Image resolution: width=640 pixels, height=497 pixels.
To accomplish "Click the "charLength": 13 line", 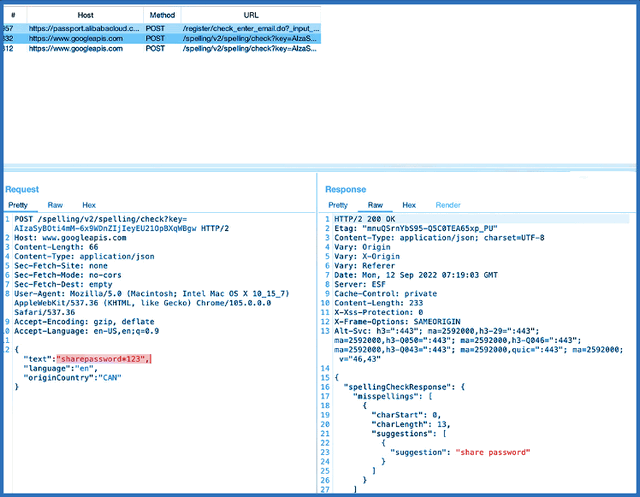I will coord(411,424).
